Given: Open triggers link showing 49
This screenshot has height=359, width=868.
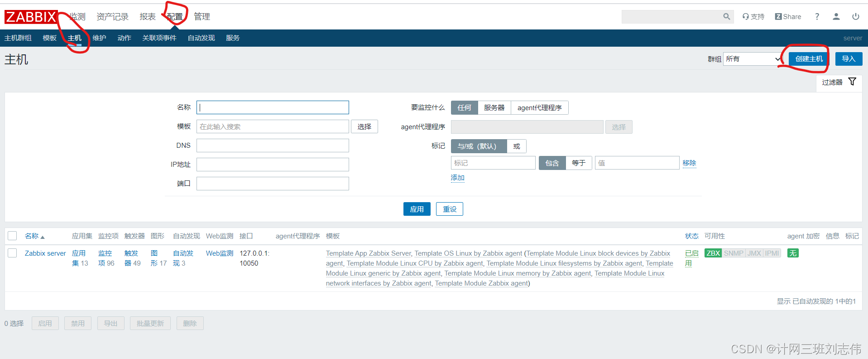Looking at the screenshot, I should click(131, 258).
